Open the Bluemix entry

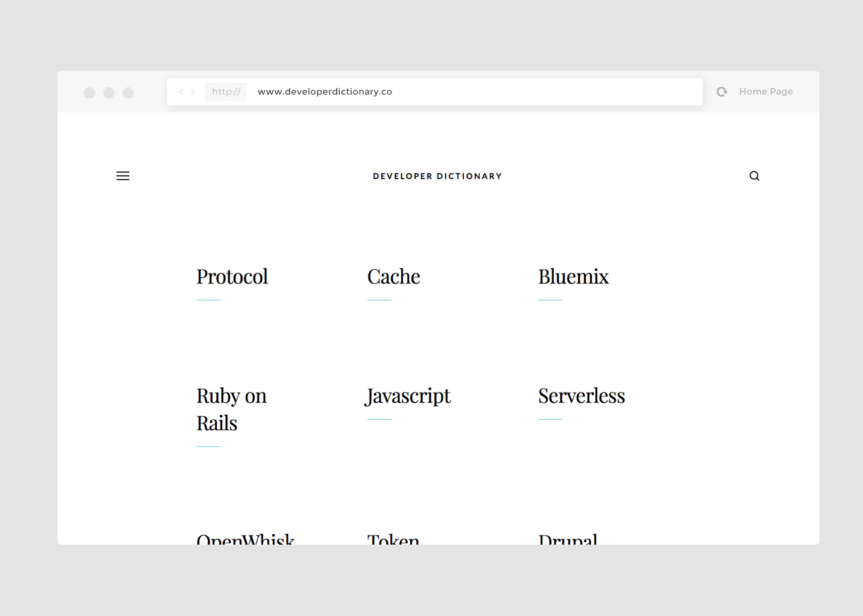coord(573,277)
